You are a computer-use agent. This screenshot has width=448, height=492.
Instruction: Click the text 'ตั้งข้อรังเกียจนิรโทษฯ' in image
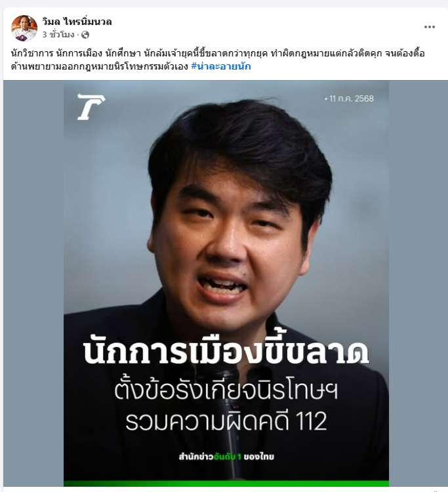tap(226, 391)
